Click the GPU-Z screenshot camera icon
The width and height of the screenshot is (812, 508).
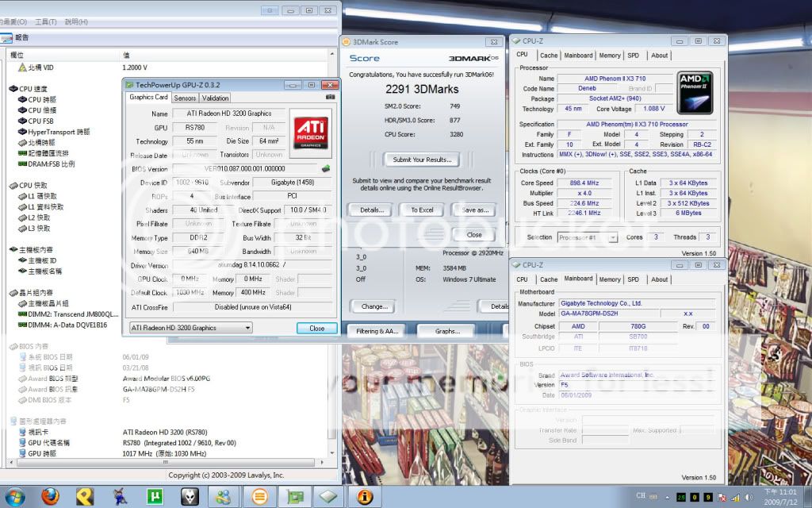tap(330, 98)
